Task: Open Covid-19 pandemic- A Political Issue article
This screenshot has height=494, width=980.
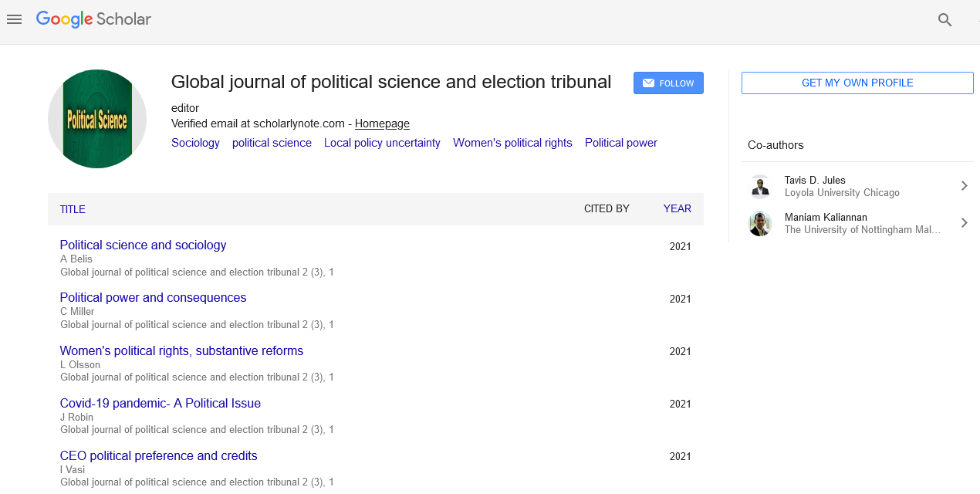Action: pyautogui.click(x=161, y=403)
